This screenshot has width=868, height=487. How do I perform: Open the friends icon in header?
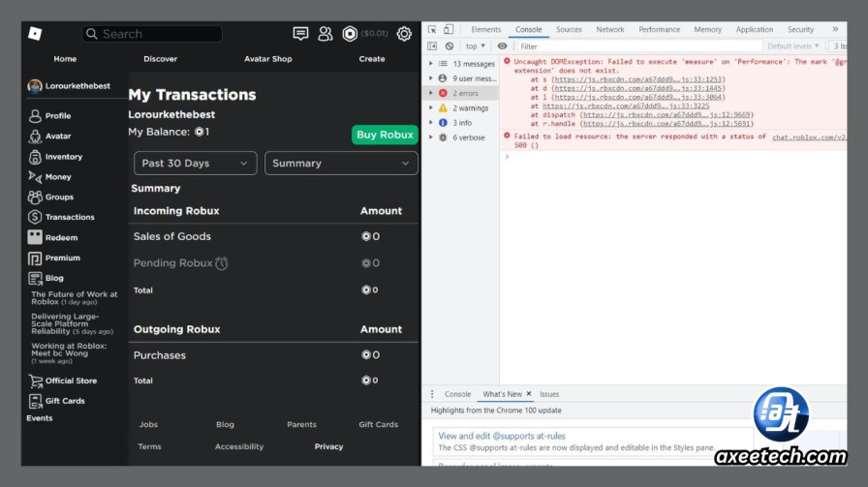pyautogui.click(x=325, y=34)
